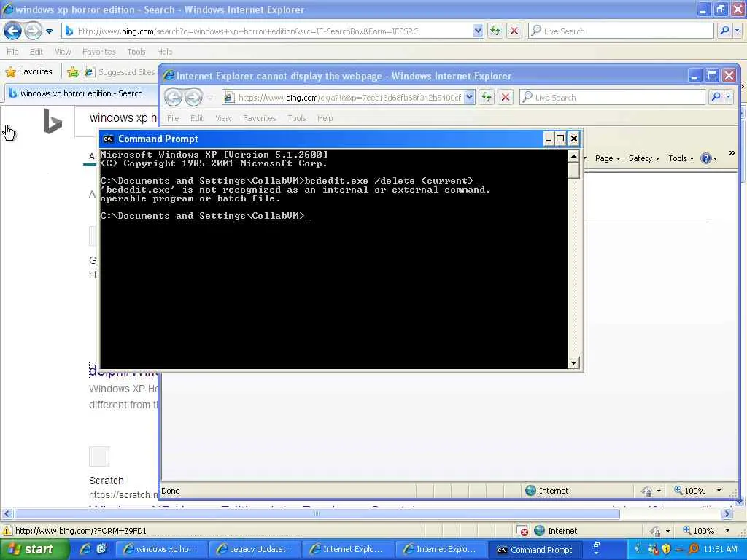This screenshot has width=747, height=560.
Task: Open Tools menu in front IE menu bar
Action: click(x=296, y=118)
